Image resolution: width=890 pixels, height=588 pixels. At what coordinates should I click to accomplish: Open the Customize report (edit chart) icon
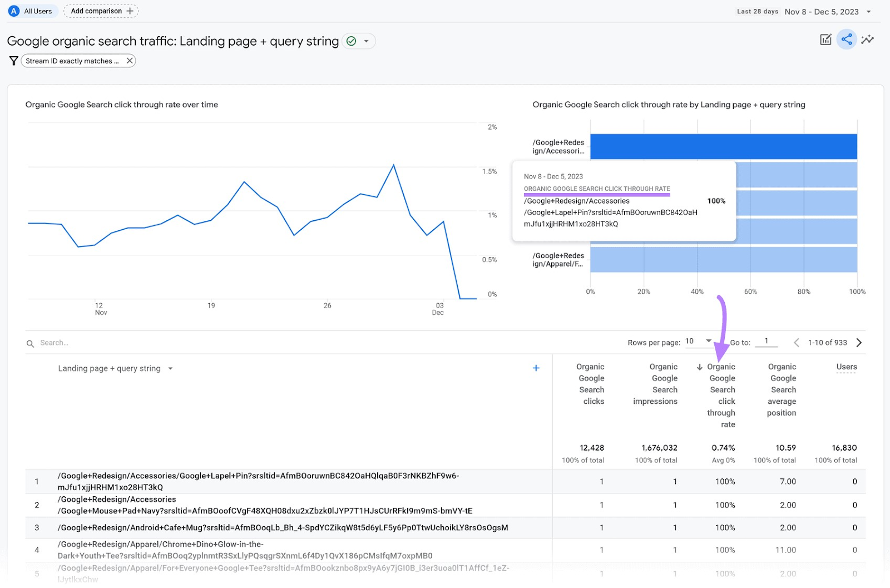(x=825, y=39)
